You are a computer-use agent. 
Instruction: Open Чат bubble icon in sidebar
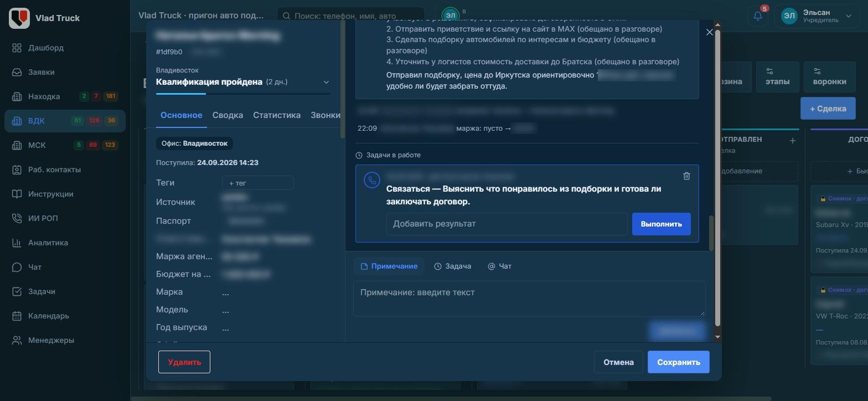(x=17, y=267)
